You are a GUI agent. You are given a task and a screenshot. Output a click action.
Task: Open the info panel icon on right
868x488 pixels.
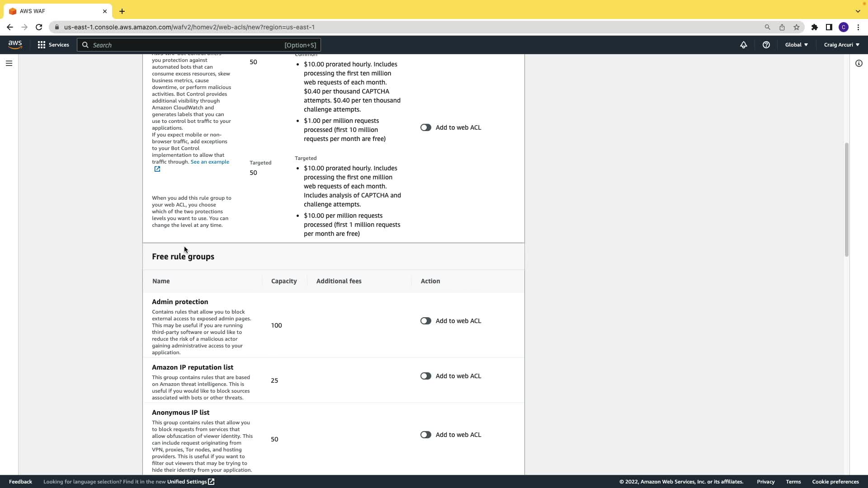coord(859,63)
